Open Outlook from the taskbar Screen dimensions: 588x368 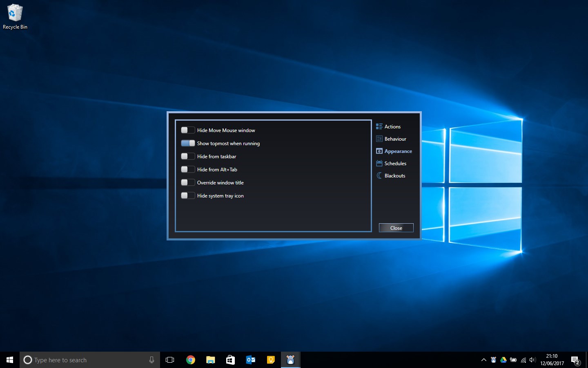[250, 360]
